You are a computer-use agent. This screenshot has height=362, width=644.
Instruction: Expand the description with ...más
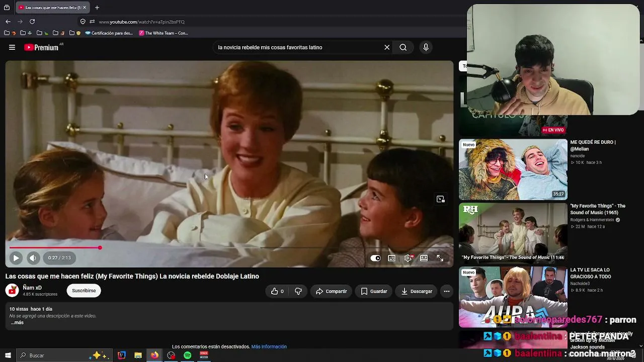point(17,322)
